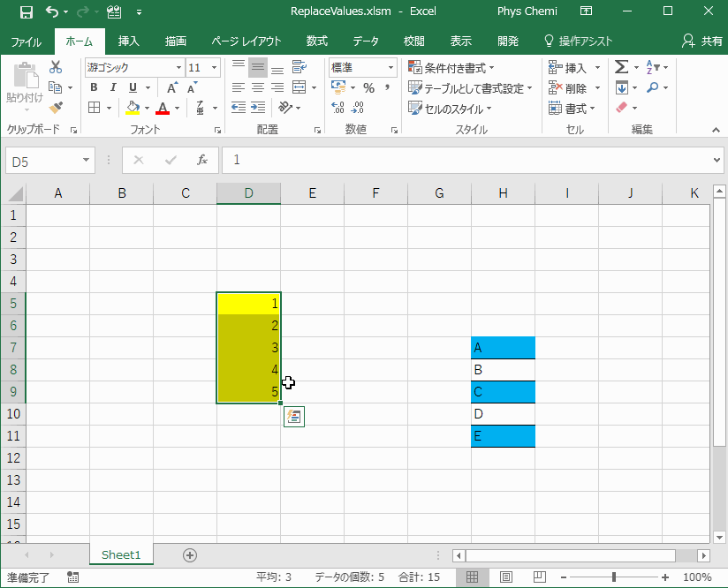Image resolution: width=728 pixels, height=588 pixels.
Task: Click Decrease Decimal icon
Action: (x=358, y=108)
